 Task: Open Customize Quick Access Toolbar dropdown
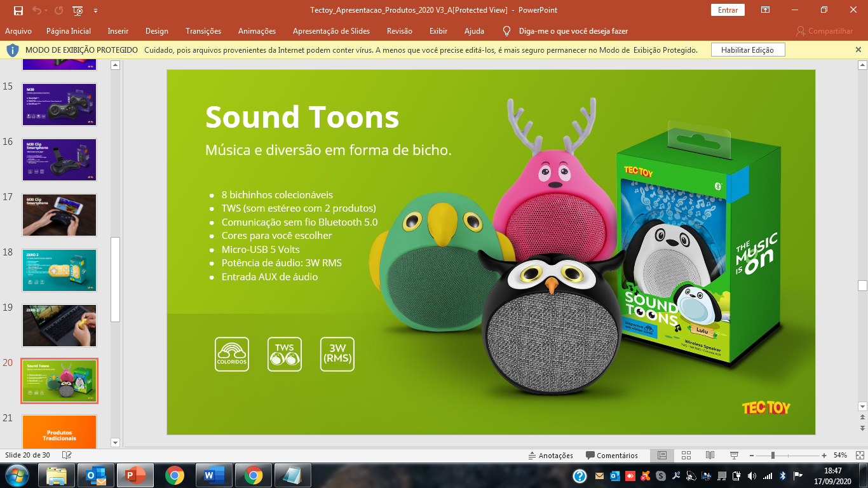(95, 10)
